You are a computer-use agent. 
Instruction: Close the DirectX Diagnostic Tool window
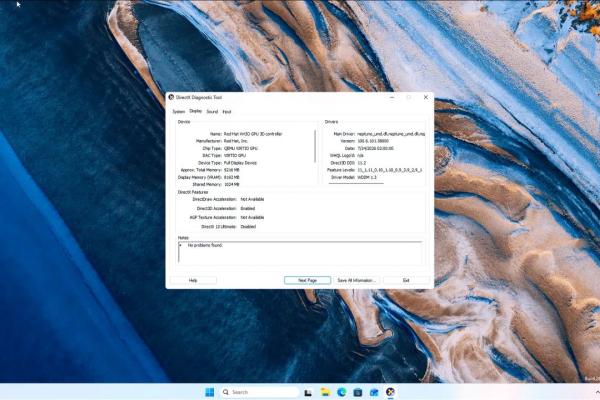[x=426, y=97]
